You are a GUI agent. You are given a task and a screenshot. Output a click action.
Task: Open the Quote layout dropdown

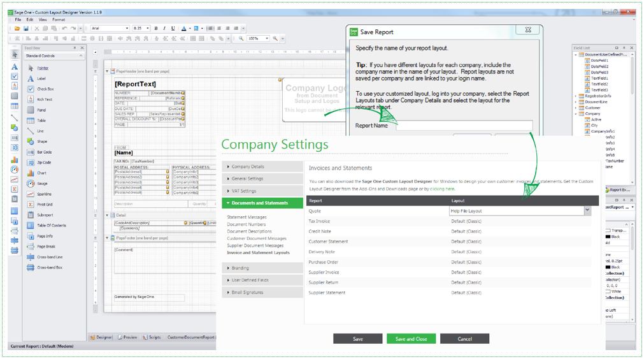coord(587,210)
